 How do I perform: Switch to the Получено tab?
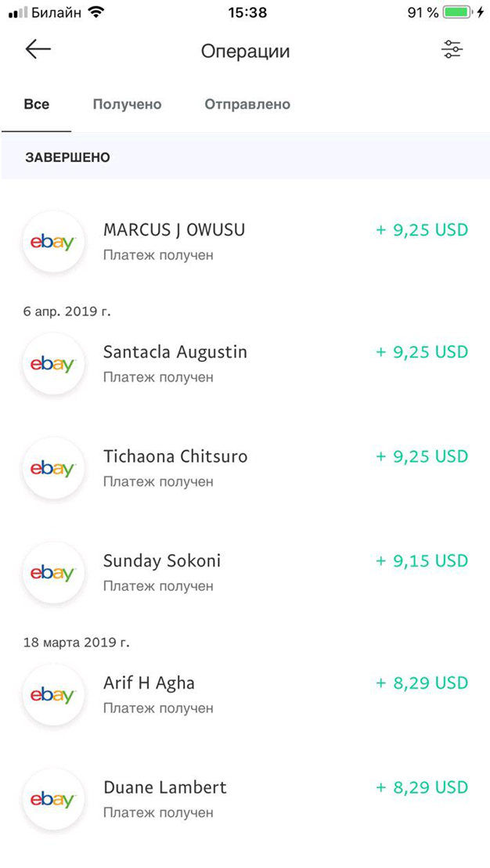127,104
